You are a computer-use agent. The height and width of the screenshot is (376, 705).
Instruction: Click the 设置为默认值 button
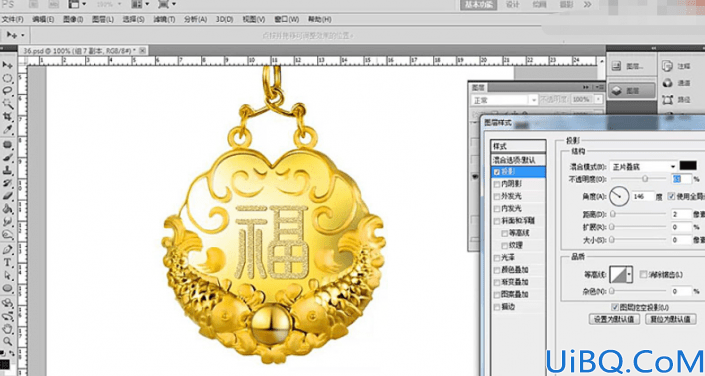(614, 319)
